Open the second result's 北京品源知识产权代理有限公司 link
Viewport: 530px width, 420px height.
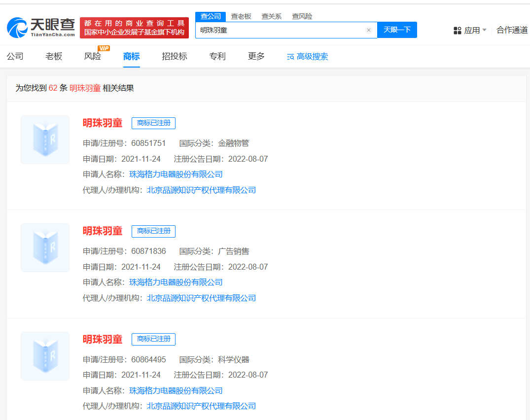[201, 298]
